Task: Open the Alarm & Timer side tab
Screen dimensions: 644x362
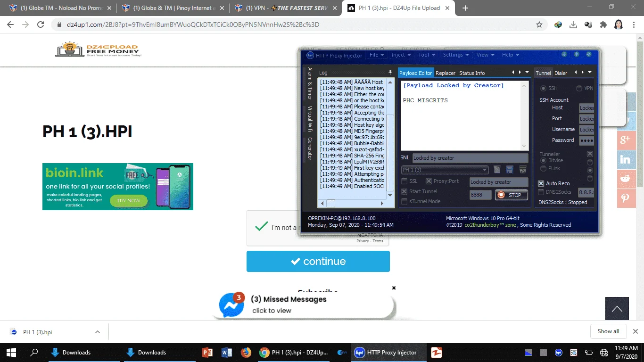Action: [x=310, y=83]
